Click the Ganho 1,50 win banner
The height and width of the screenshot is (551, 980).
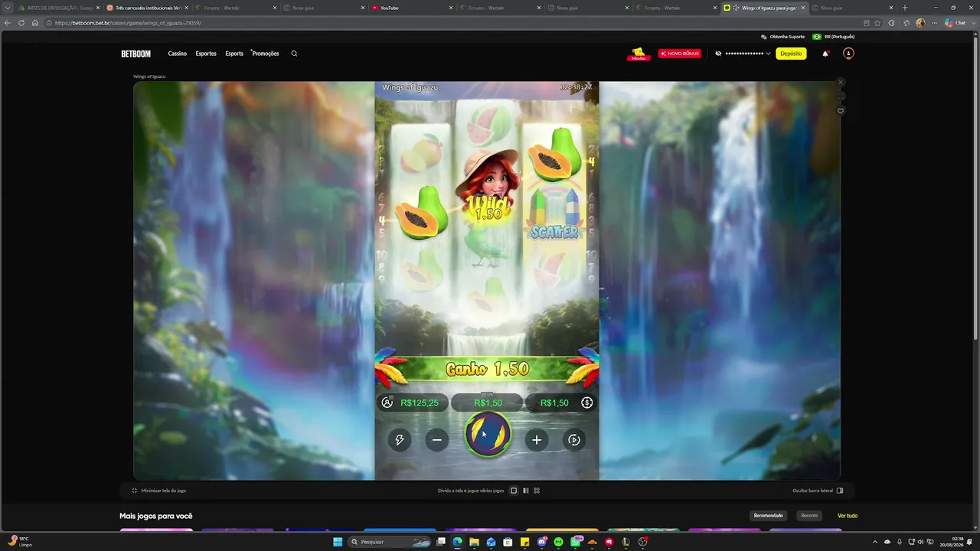click(487, 370)
